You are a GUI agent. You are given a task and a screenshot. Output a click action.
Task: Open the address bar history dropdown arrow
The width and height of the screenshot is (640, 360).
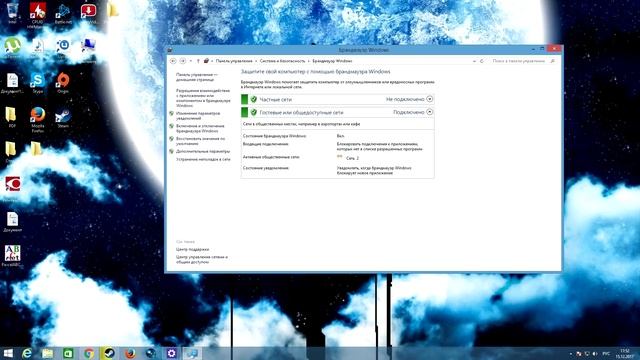[474, 61]
